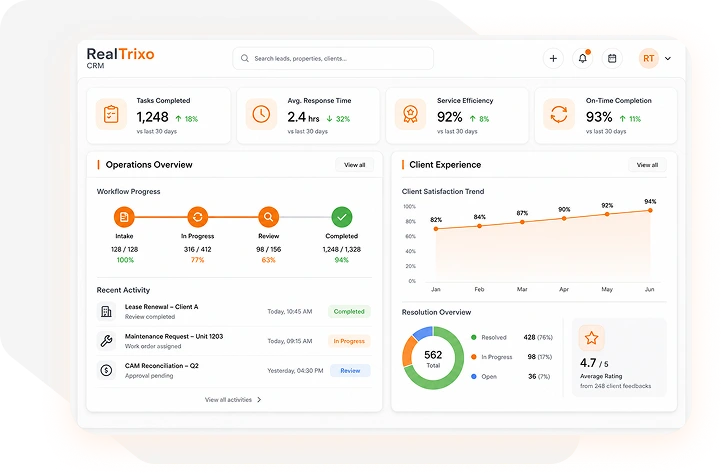
Task: Open the notifications bell
Action: pos(582,59)
